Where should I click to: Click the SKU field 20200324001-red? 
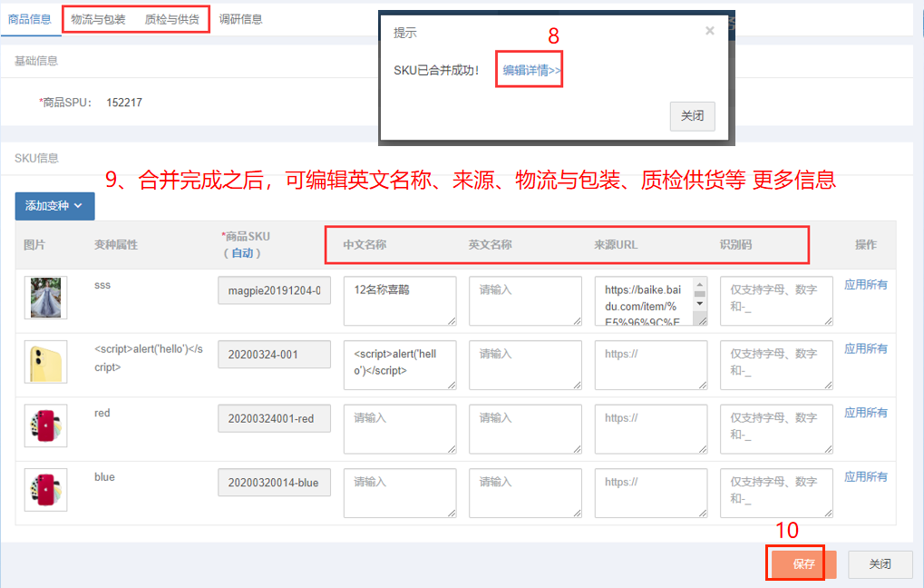274,418
